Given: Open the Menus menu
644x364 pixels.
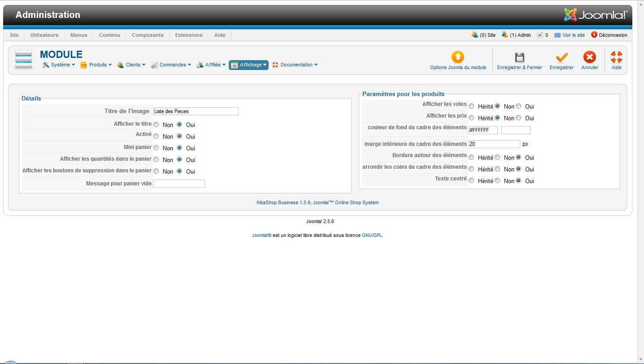Looking at the screenshot, I should click(x=79, y=35).
